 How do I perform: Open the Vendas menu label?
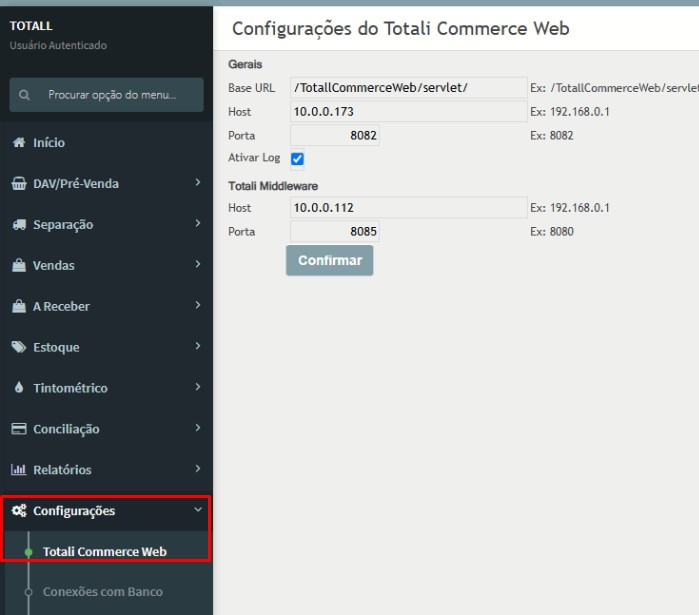pyautogui.click(x=54, y=266)
